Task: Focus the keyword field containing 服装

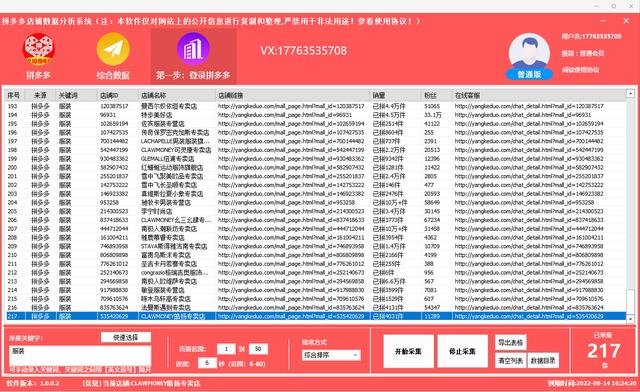Action: 80,356
